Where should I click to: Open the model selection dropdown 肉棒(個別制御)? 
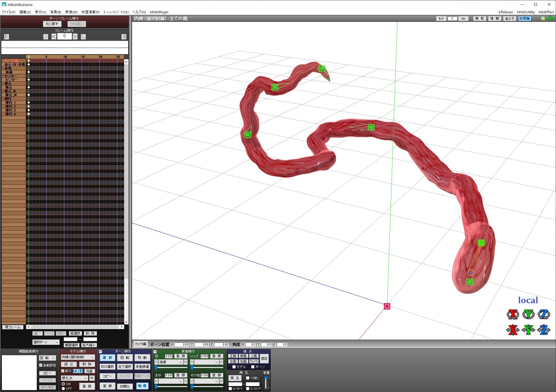click(78, 357)
